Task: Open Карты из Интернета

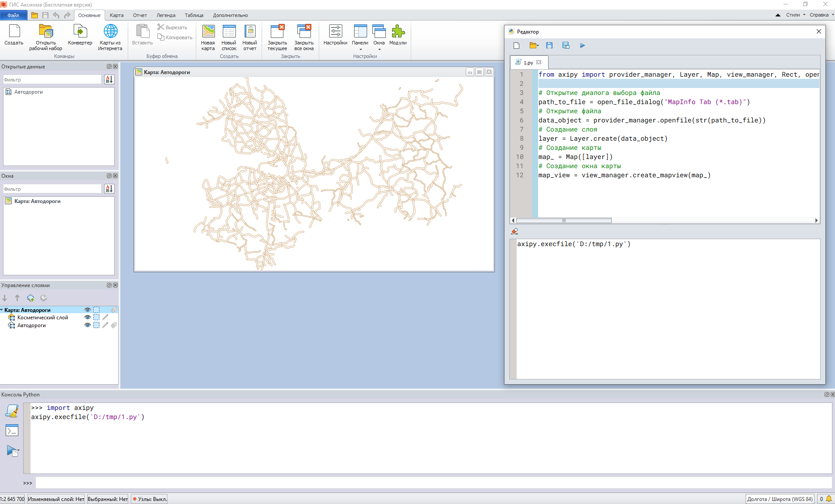Action: pyautogui.click(x=110, y=37)
